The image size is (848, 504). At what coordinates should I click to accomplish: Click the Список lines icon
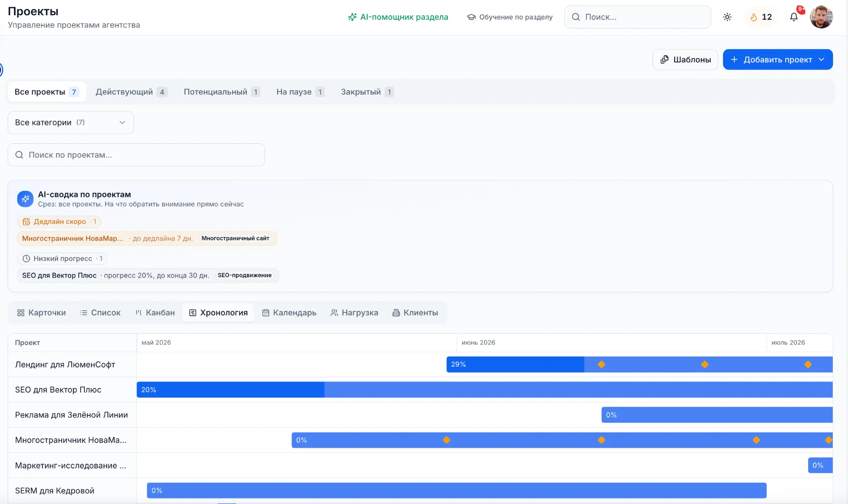84,313
